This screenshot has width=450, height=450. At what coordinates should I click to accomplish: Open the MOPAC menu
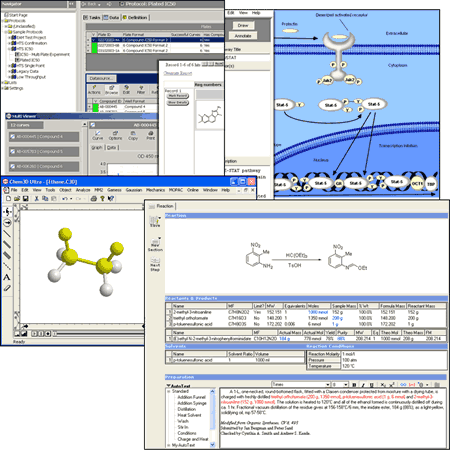point(175,190)
